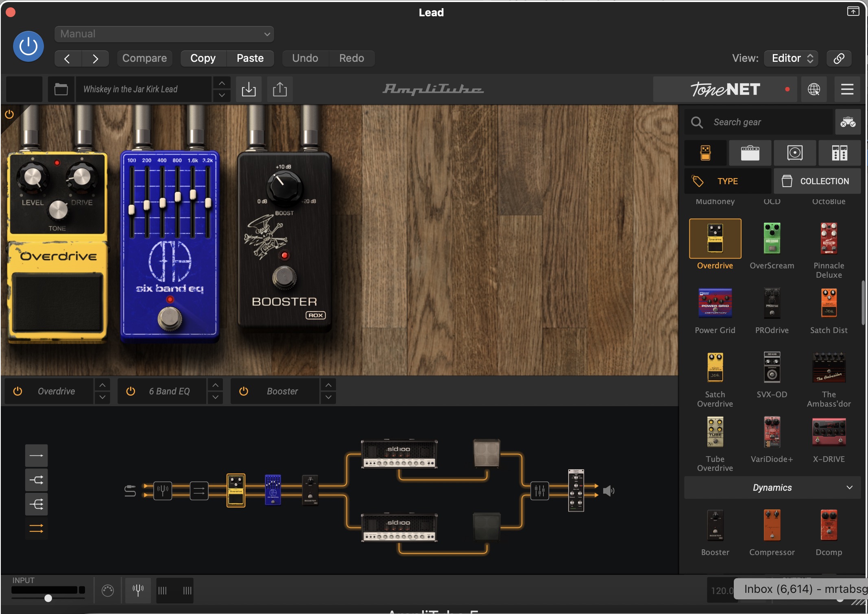This screenshot has width=868, height=614.
Task: Select the PROdrive pedal thumbnail
Action: (772, 303)
